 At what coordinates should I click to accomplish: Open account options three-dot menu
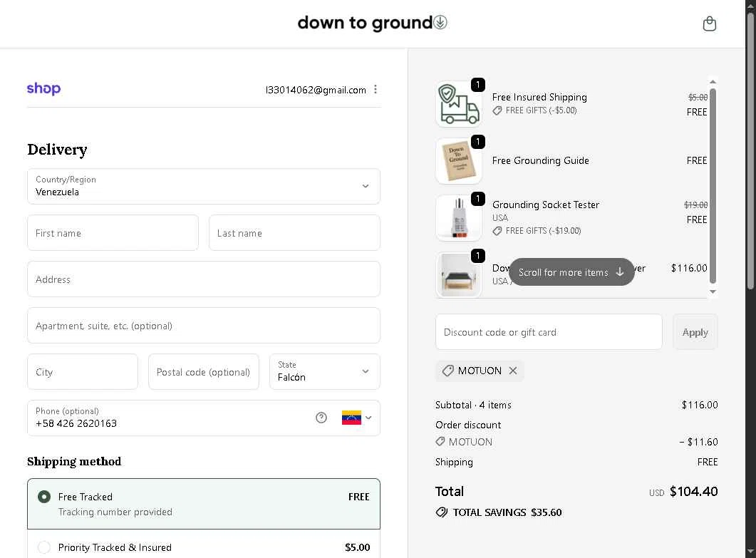click(x=375, y=89)
